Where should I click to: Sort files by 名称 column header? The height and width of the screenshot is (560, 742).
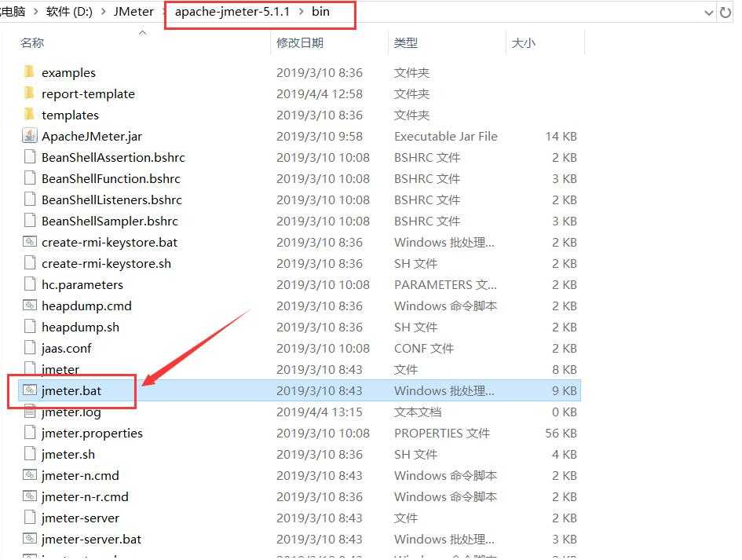(32, 42)
